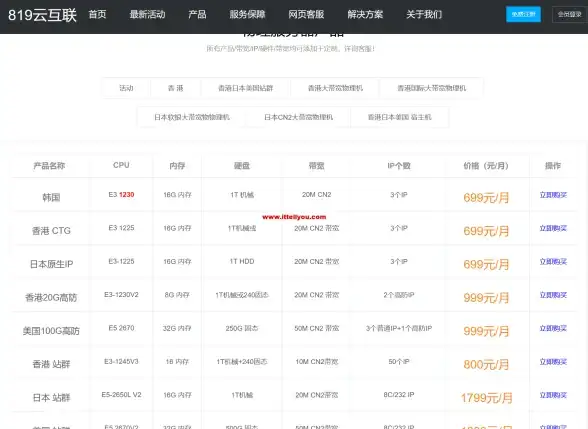Viewport: 588px width, 429px height.
Task: Switch to the 香港 category tab
Action: (176, 88)
